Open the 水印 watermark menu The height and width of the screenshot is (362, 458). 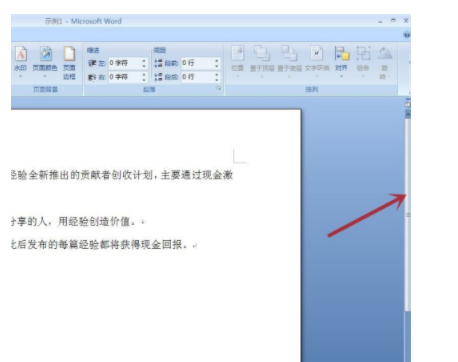coord(20,62)
